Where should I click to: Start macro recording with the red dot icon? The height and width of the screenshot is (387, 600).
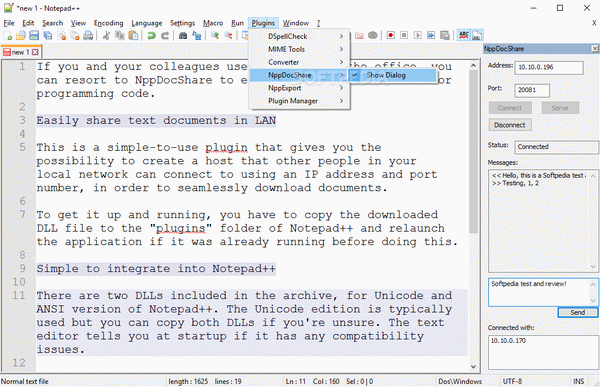pos(390,35)
